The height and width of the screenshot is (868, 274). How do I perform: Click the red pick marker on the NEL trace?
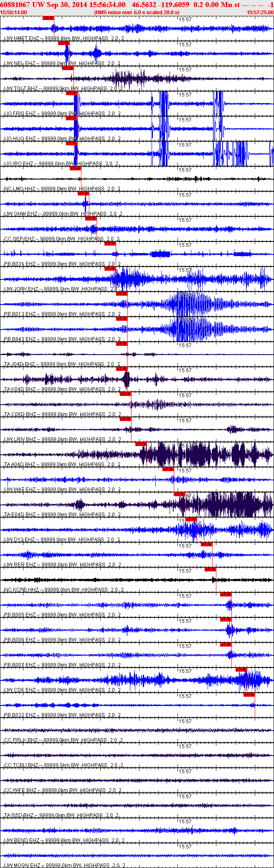click(64, 43)
